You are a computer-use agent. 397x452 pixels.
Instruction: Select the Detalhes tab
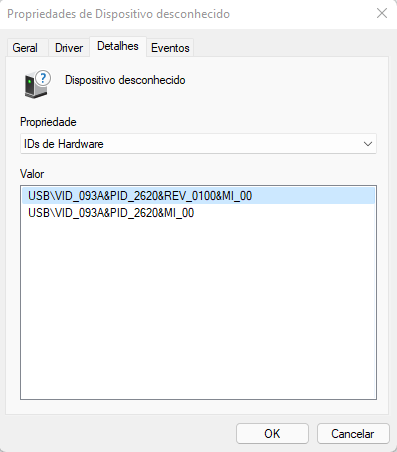[118, 46]
